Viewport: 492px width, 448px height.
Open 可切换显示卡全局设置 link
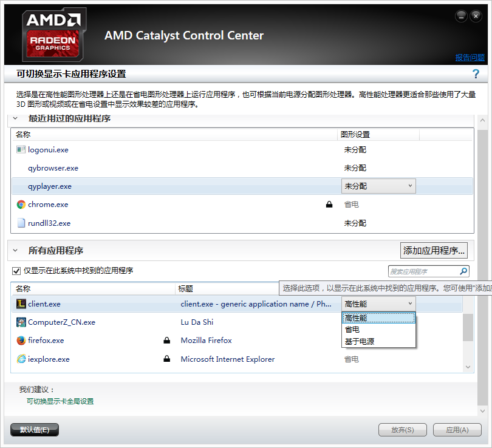coord(60,401)
